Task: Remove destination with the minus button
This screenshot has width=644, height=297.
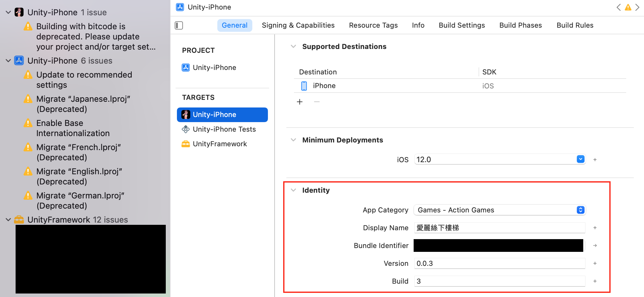Action: (x=317, y=102)
